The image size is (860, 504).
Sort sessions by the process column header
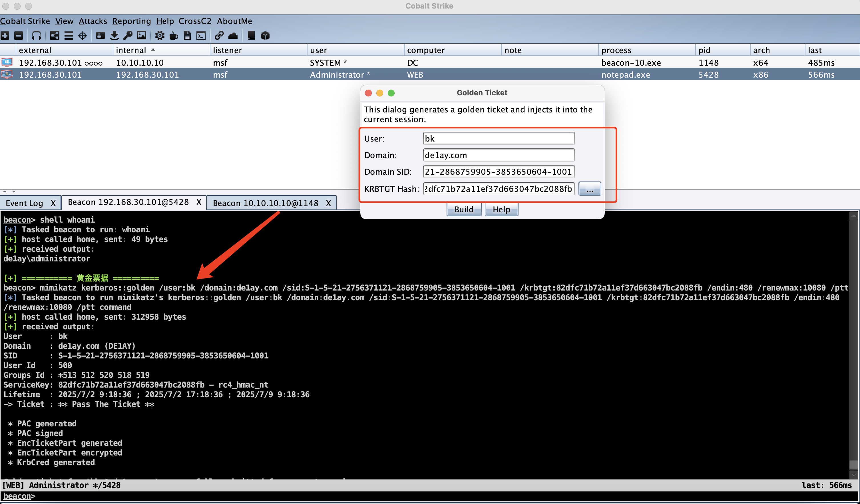click(647, 50)
